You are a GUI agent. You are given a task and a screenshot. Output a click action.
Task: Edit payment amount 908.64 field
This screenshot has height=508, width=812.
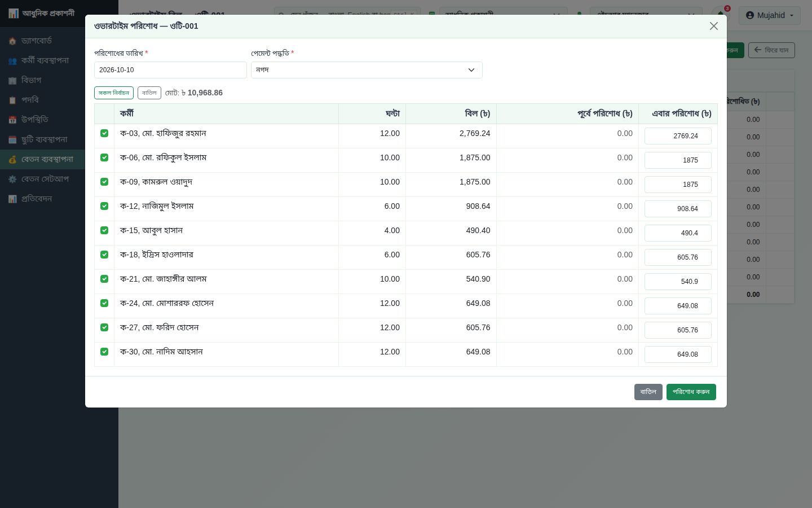pyautogui.click(x=678, y=209)
